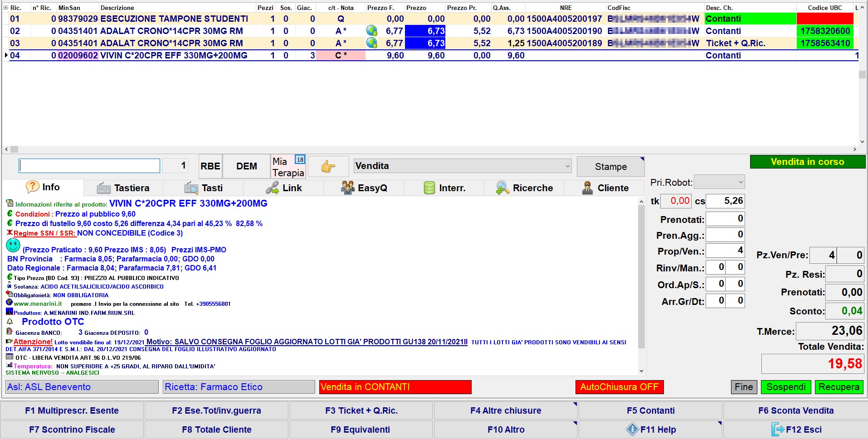868x439 pixels.
Task: Click the Mia Terapia calendar icon
Action: click(x=300, y=160)
